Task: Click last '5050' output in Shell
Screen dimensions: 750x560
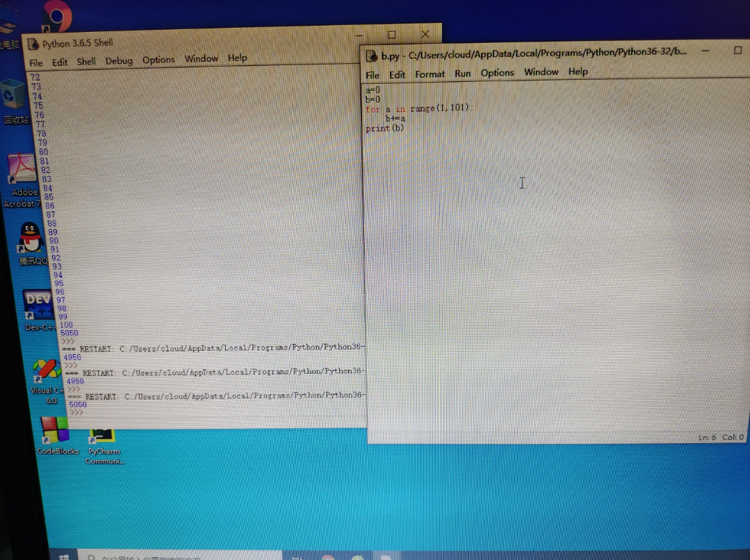Action: [77, 404]
